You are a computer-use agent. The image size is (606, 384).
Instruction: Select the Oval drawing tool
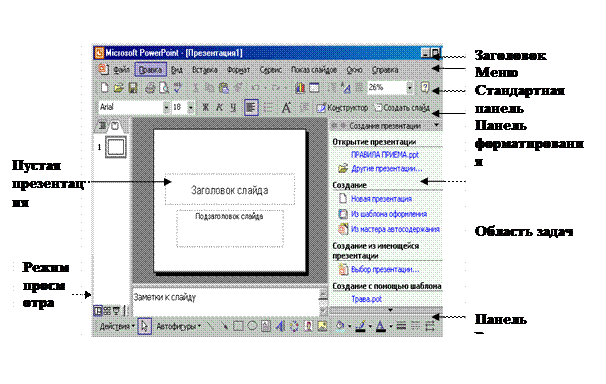tap(252, 326)
